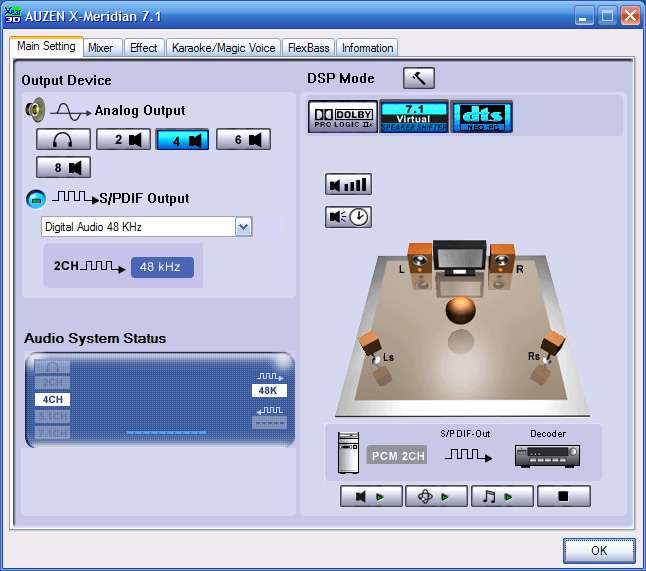646x571 pixels.
Task: Click inside the Digital Audio text field
Action: click(x=138, y=227)
